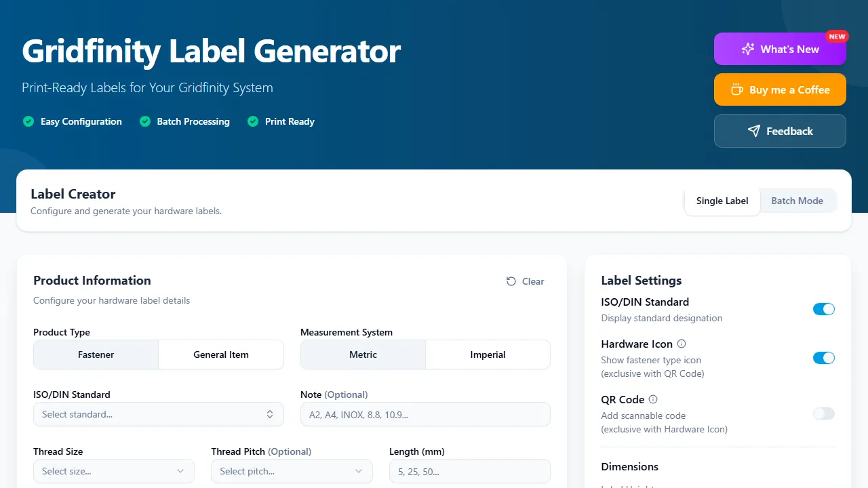The height and width of the screenshot is (488, 868).
Task: Select the Single Label tab
Action: click(722, 201)
